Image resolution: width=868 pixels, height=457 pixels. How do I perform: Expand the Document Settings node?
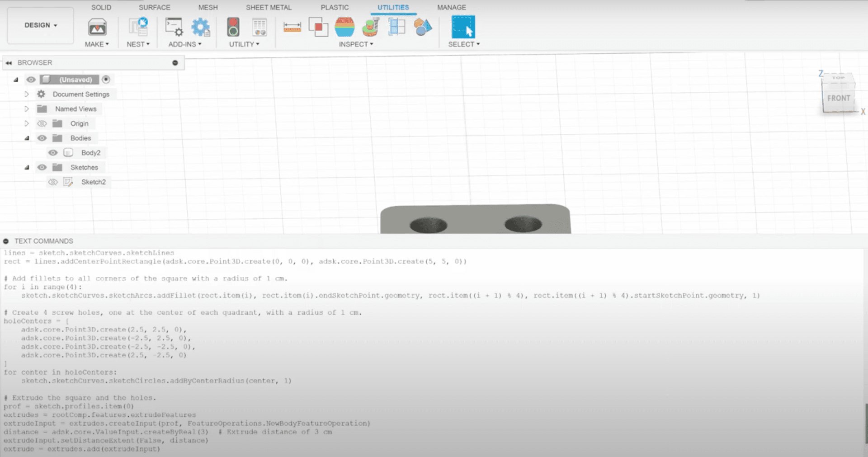pos(27,94)
